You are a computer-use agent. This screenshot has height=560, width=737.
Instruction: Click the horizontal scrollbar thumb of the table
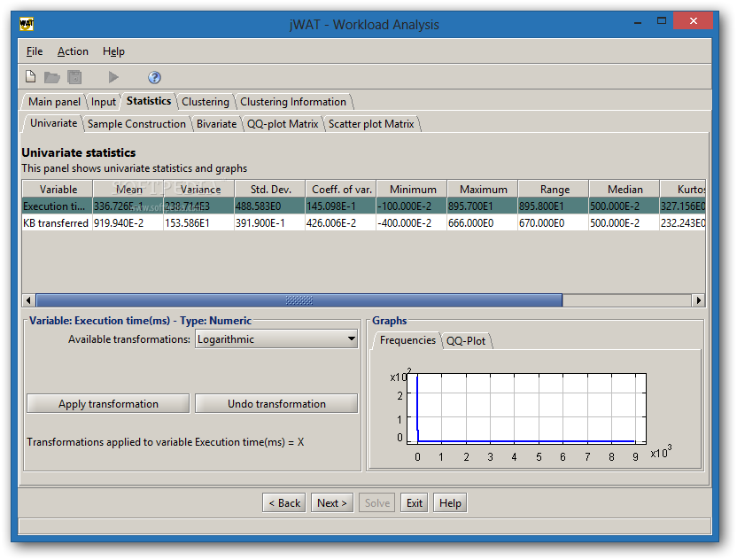(299, 300)
